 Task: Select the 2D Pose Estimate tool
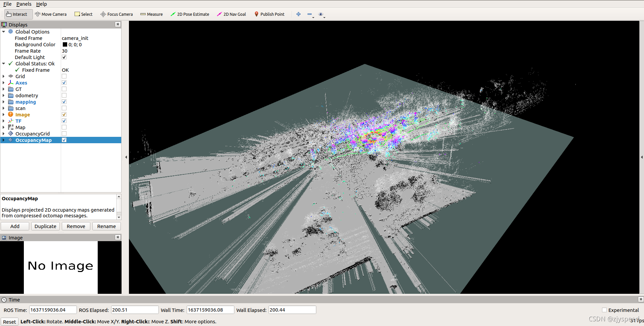click(190, 14)
